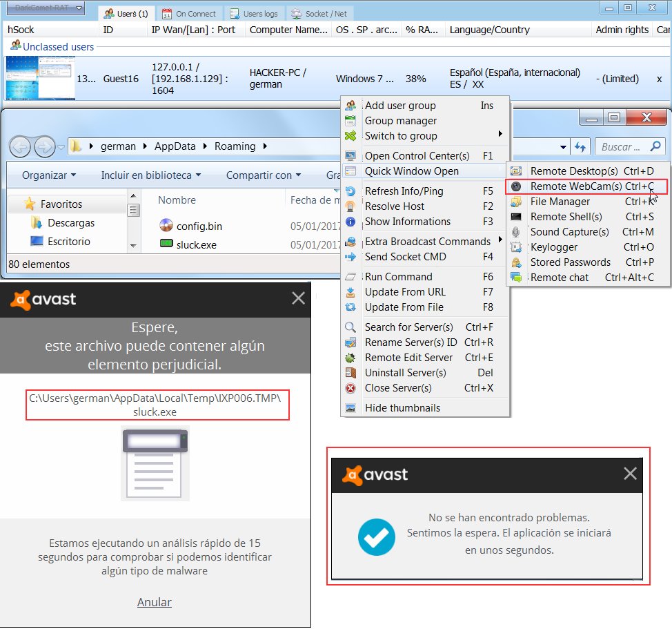Click the Open Control Center monitor icon
672x629 pixels.
point(350,155)
